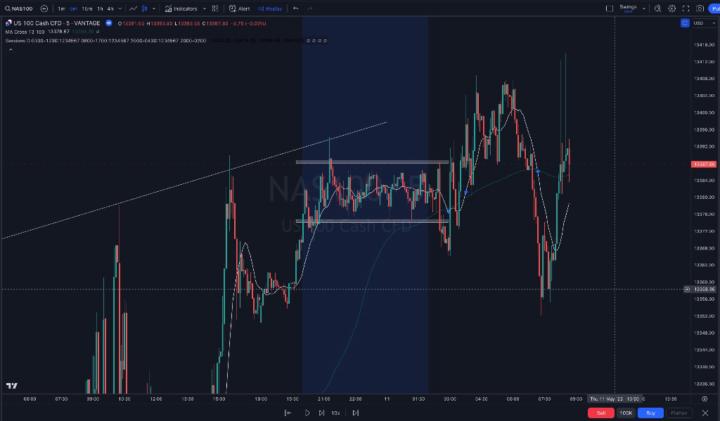Expand the chart type dropdown arrow

point(154,8)
